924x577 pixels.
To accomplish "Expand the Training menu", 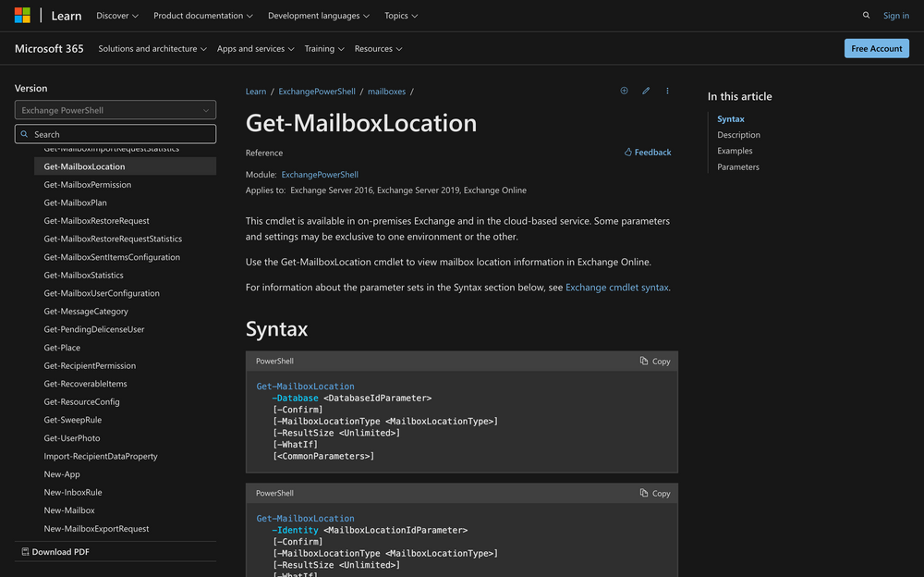I will (324, 48).
